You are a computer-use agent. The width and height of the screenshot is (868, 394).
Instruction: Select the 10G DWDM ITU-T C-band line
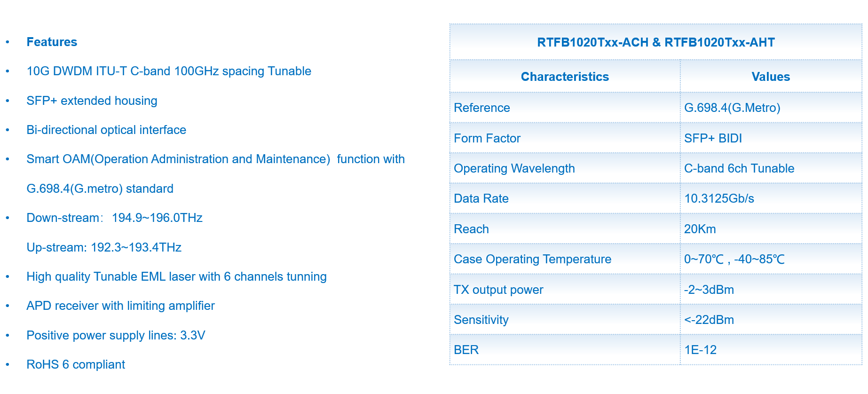coord(169,71)
